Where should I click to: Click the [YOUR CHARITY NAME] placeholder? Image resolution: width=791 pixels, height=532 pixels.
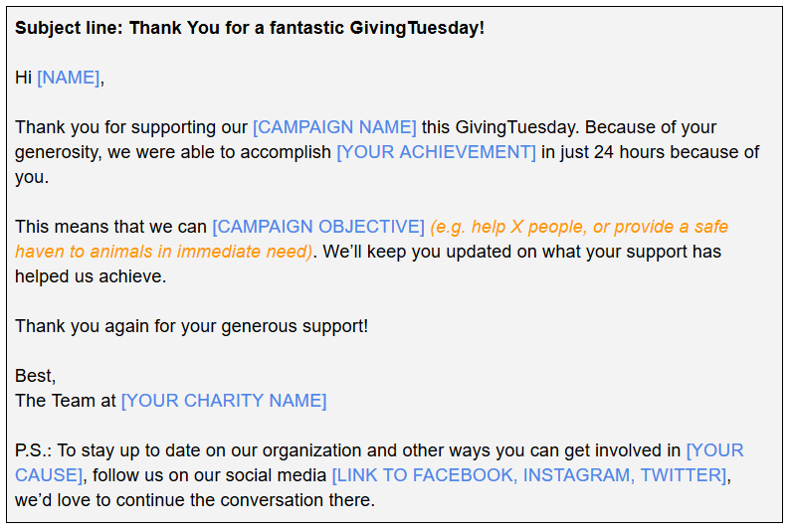click(x=224, y=401)
